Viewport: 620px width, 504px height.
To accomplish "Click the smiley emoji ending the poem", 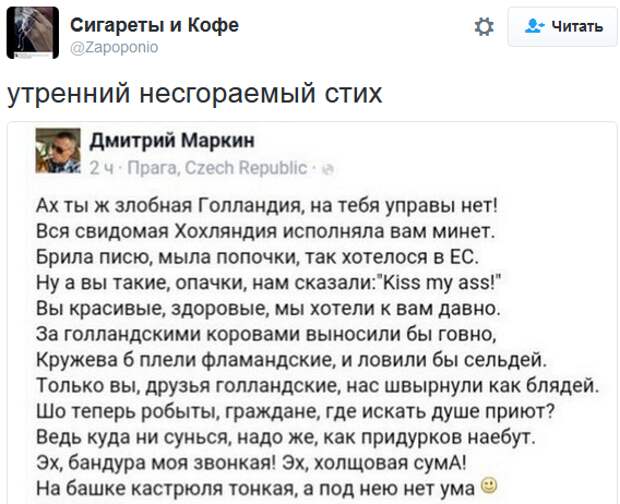I will [x=489, y=486].
